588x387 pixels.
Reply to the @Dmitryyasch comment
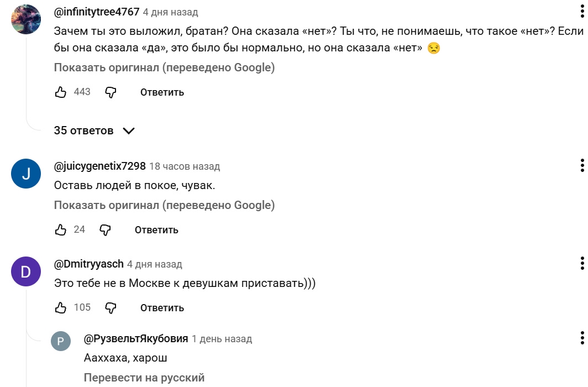(162, 307)
